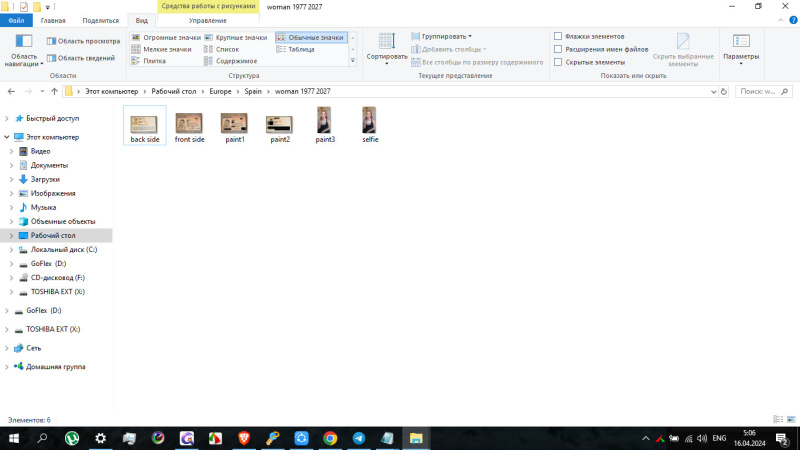Click the Область сведений (details pane) icon
The image size is (800, 450).
tap(51, 58)
